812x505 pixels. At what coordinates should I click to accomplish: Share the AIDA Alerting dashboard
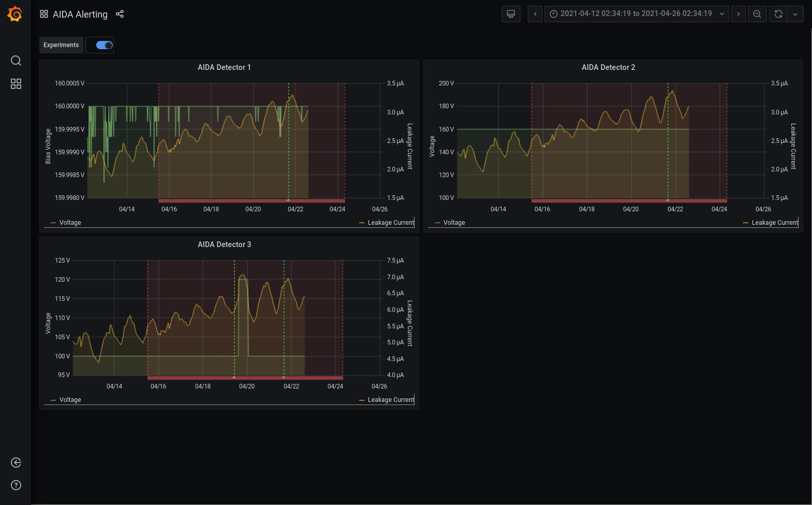(120, 14)
